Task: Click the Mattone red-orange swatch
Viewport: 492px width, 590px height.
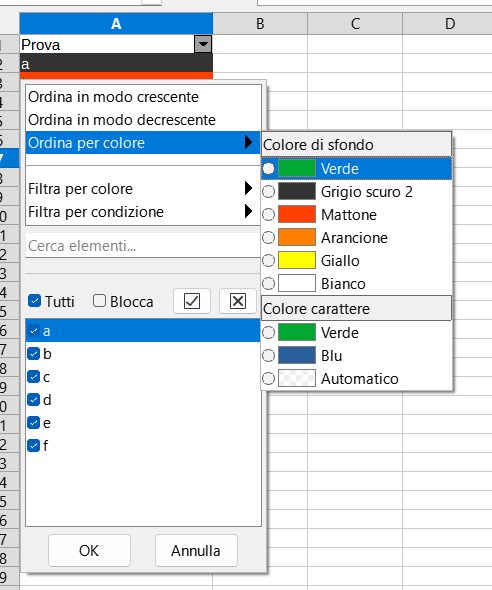Action: tap(297, 214)
